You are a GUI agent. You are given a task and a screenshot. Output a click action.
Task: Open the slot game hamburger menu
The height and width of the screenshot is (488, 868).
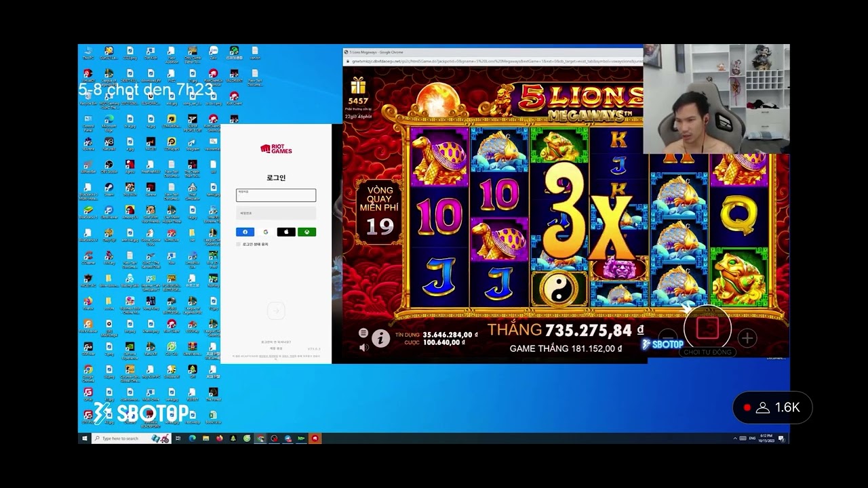pos(363,333)
